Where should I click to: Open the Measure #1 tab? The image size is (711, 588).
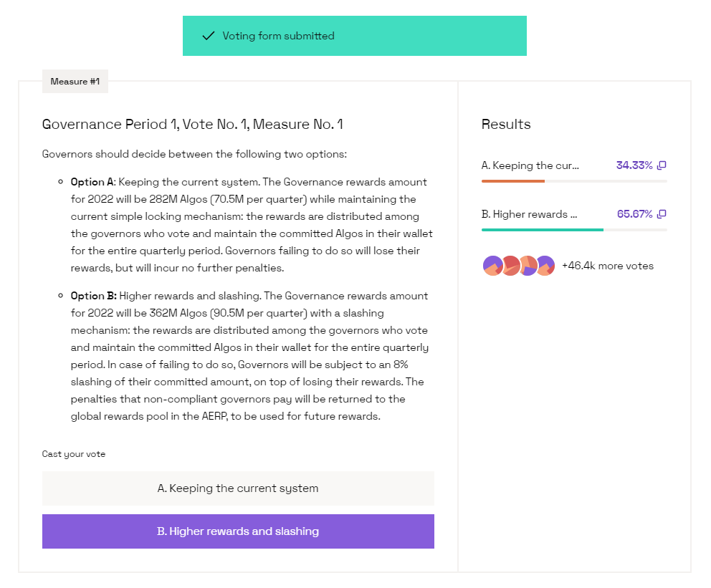75,82
